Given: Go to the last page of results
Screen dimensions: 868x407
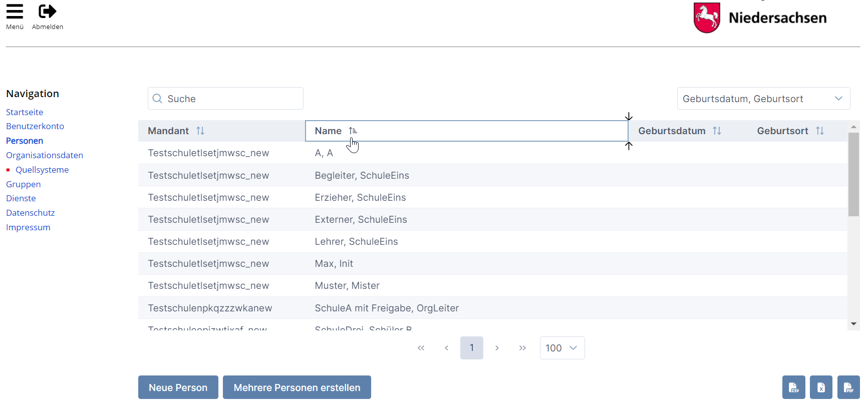Looking at the screenshot, I should click(x=522, y=348).
